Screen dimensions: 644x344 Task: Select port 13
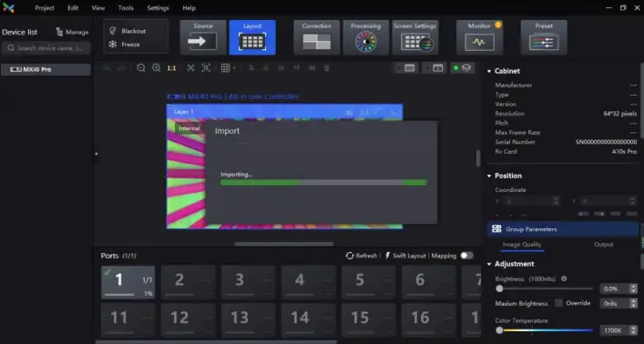248,319
